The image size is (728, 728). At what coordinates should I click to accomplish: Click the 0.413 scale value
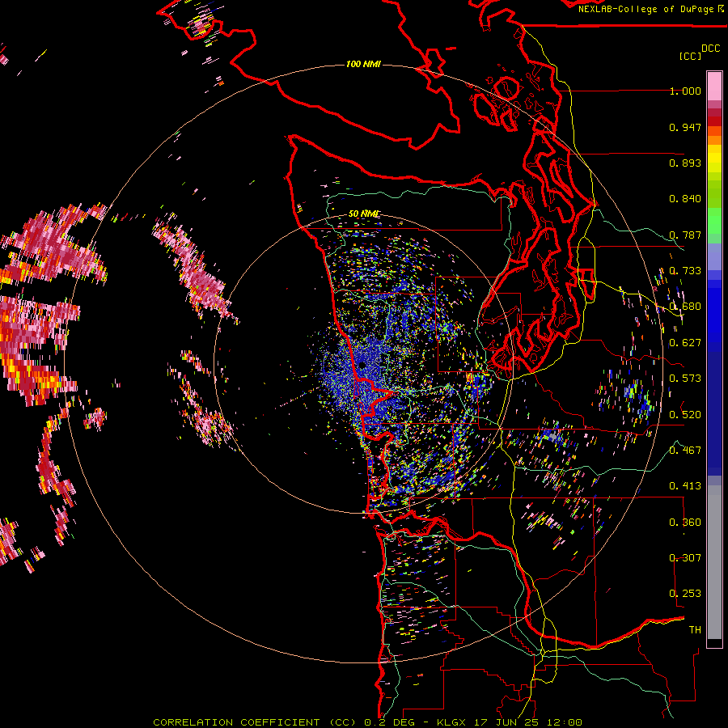685,486
